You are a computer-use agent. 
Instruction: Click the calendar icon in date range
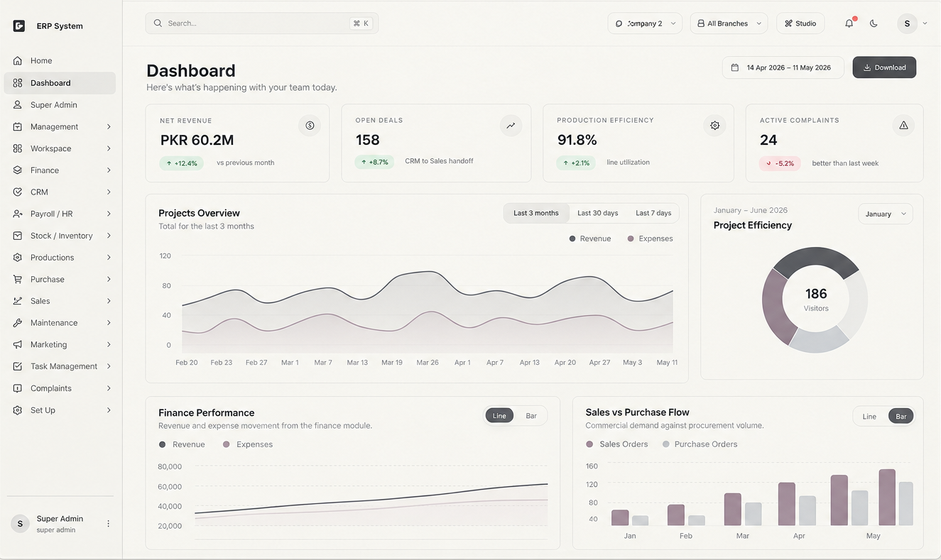pyautogui.click(x=734, y=67)
